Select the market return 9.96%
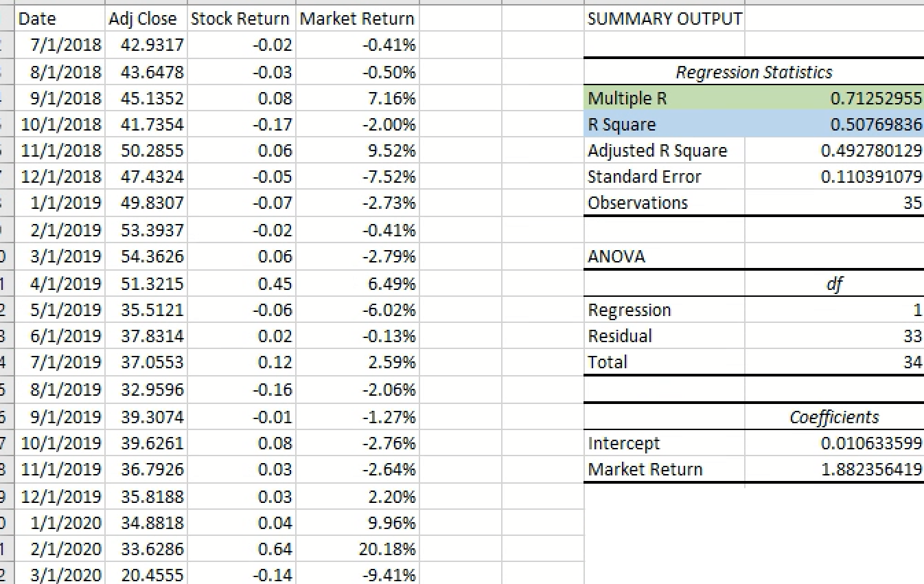The width and height of the screenshot is (924, 584). coord(357,523)
